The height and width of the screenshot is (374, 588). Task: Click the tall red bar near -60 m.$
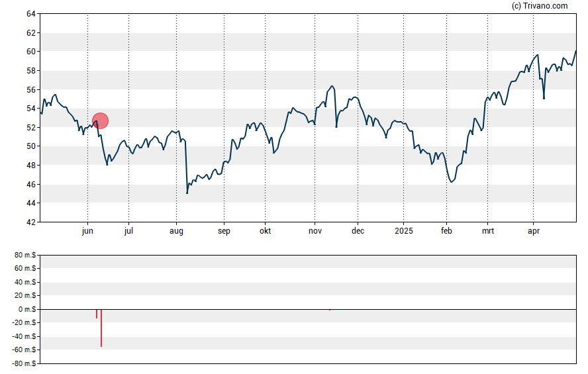[x=101, y=328]
